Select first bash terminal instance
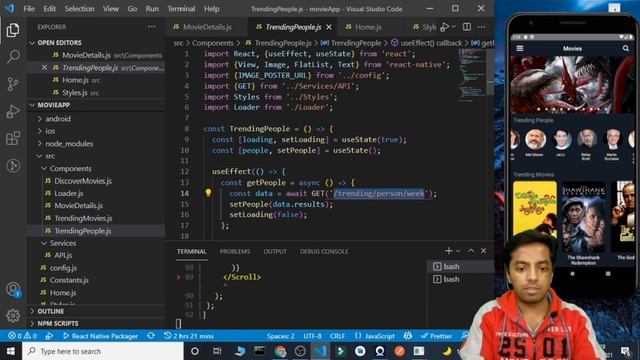Viewport: 640px width, 360px height. click(x=460, y=266)
